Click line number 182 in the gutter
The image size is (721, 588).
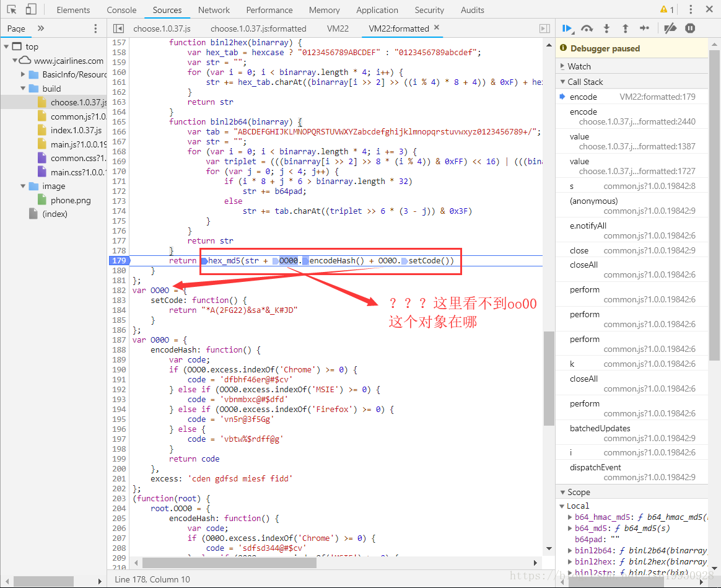pos(119,291)
